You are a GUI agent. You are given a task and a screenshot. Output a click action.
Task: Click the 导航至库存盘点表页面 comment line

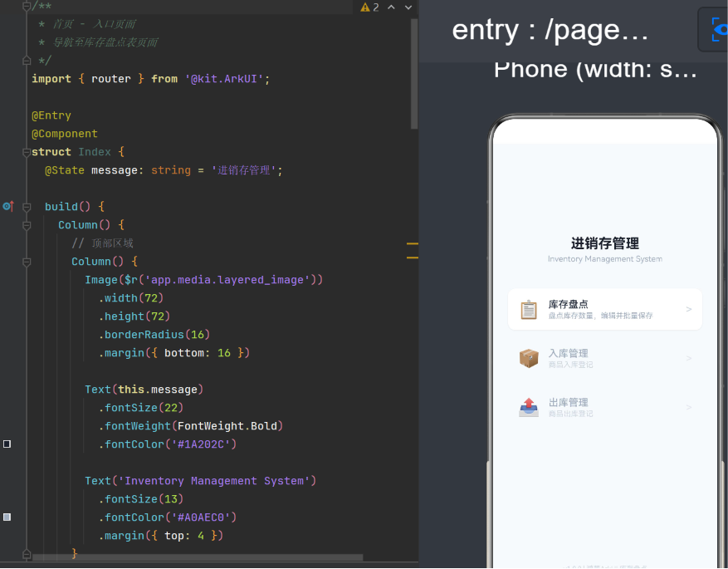point(99,42)
